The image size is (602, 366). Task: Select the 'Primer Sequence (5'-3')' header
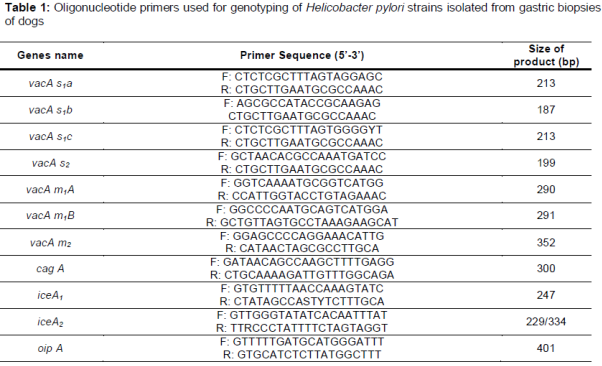tap(302, 55)
